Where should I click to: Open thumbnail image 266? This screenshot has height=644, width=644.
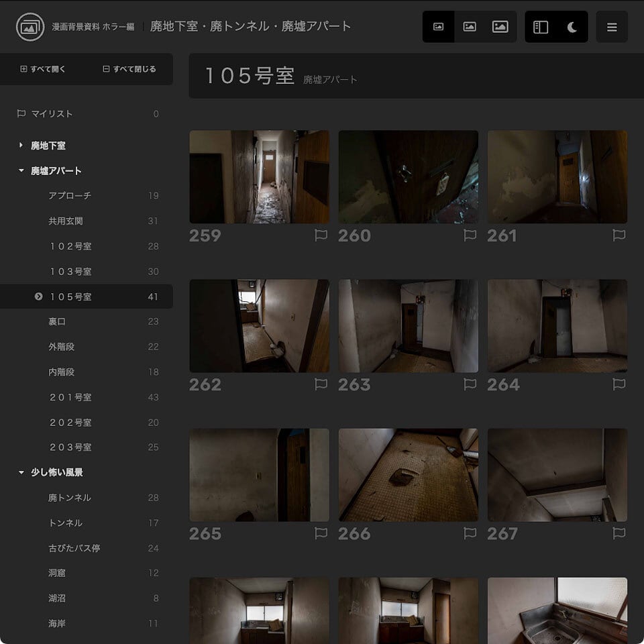[409, 475]
